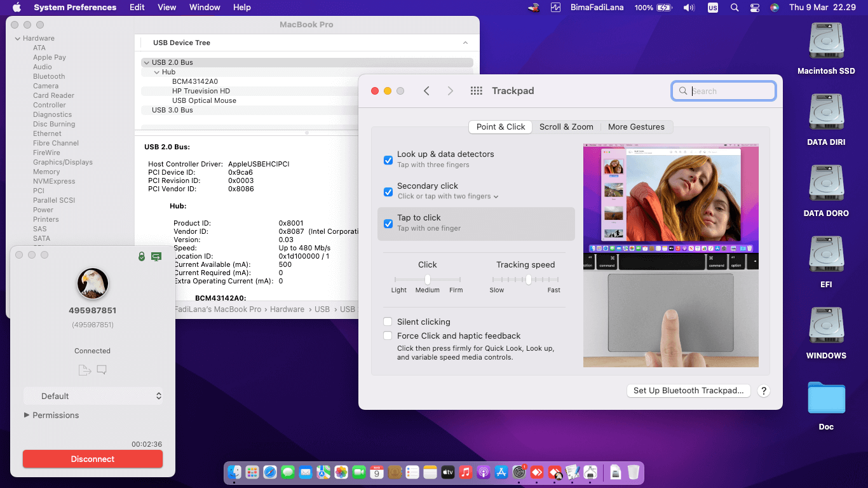The width and height of the screenshot is (868, 488).
Task: Click the file transfer icon under Connected
Action: pos(85,370)
